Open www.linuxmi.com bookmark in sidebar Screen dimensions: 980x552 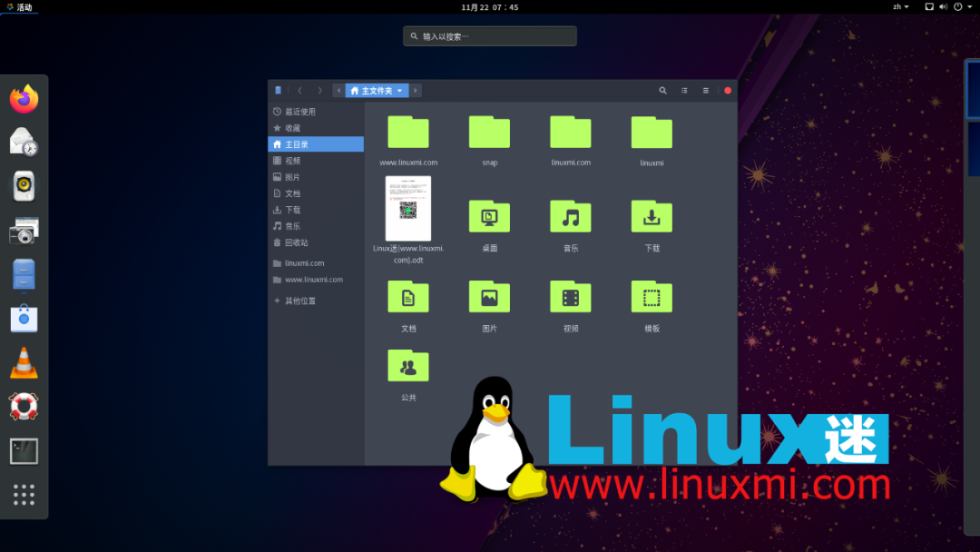[x=316, y=280]
